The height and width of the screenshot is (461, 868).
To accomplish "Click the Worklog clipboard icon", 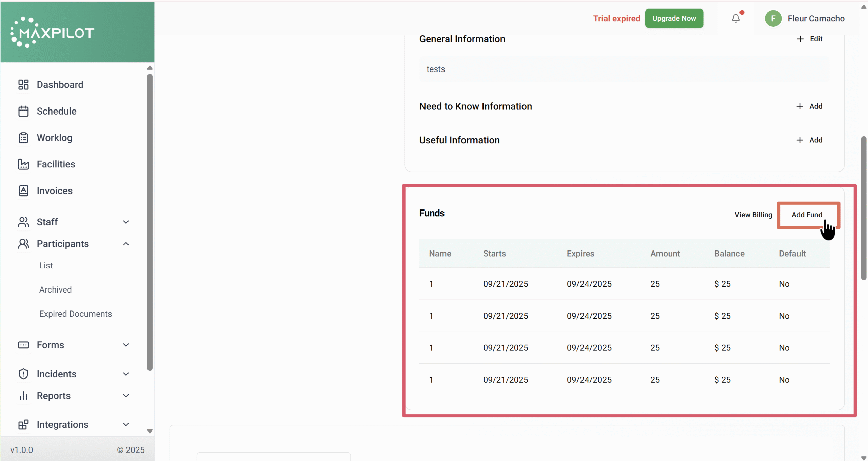I will click(23, 138).
